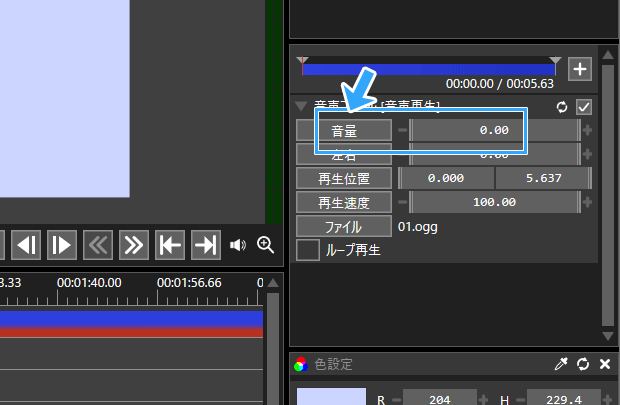Reset the 色設定 color settings
This screenshot has width=620, height=405.
(583, 364)
